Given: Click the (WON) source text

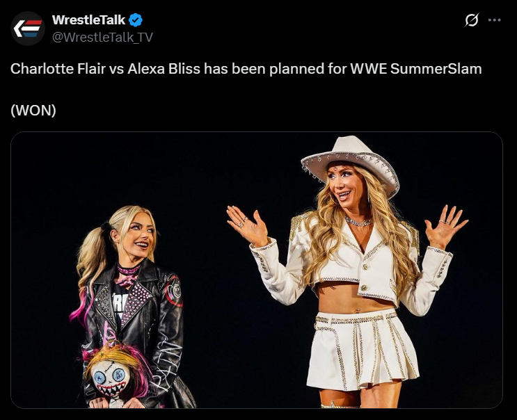Looking at the screenshot, I should [33, 111].
